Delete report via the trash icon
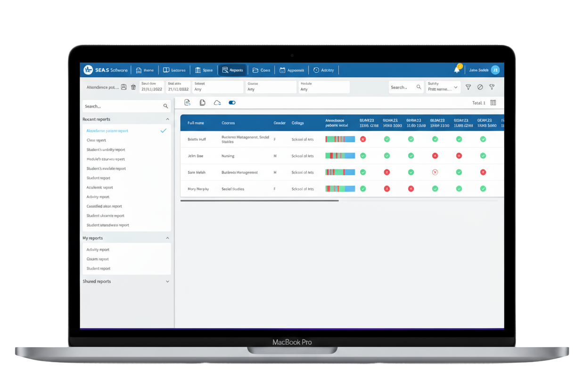Image resolution: width=584 pixels, height=392 pixels. tap(133, 87)
